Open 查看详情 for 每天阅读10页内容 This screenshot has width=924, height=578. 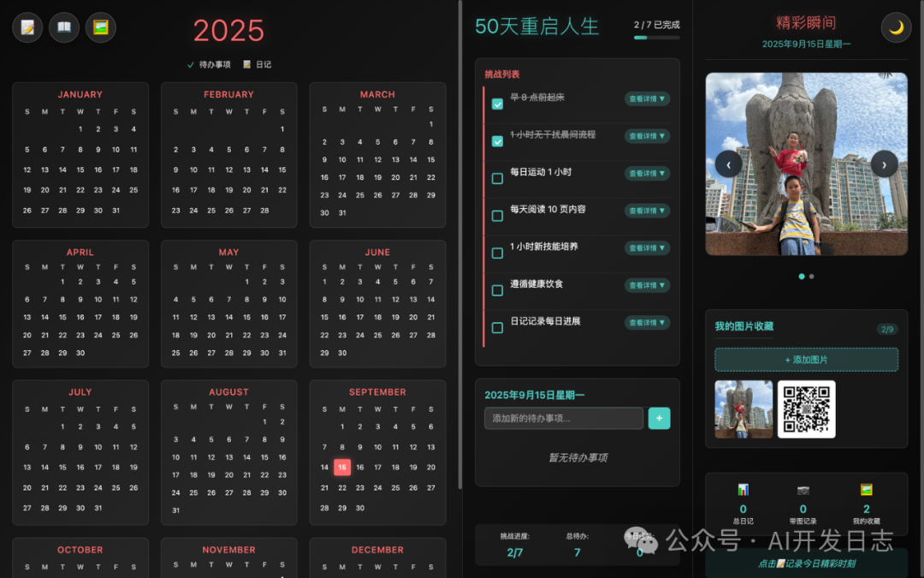647,211
